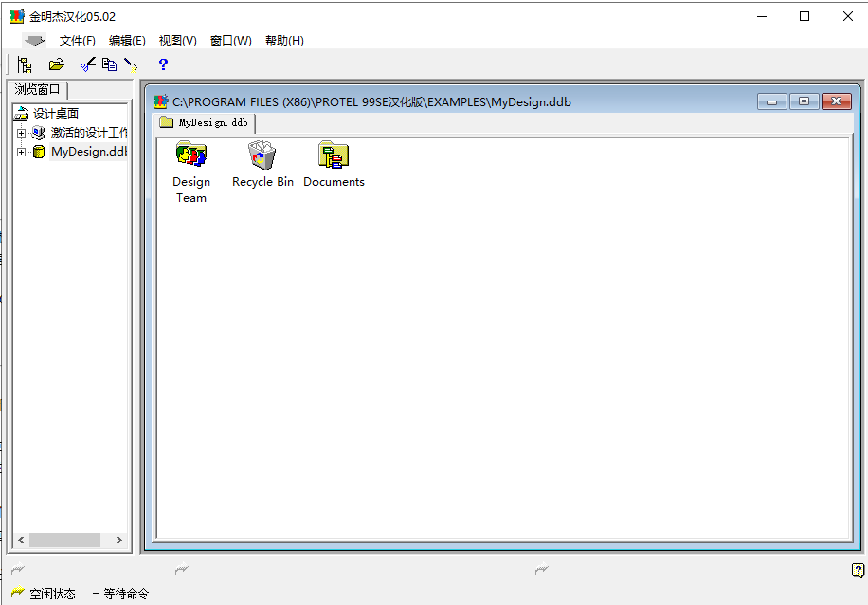The height and width of the screenshot is (605, 868).
Task: Click the status bar help icon
Action: tap(858, 570)
